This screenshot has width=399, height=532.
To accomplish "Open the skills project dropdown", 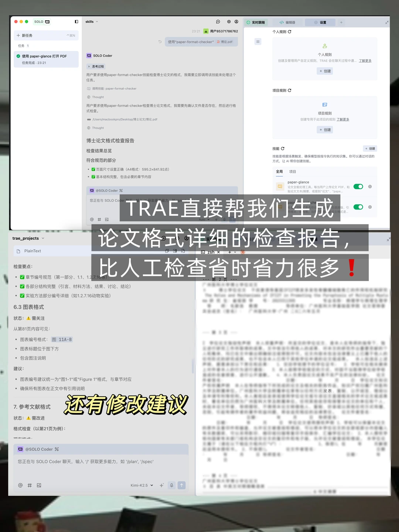I will (92, 22).
